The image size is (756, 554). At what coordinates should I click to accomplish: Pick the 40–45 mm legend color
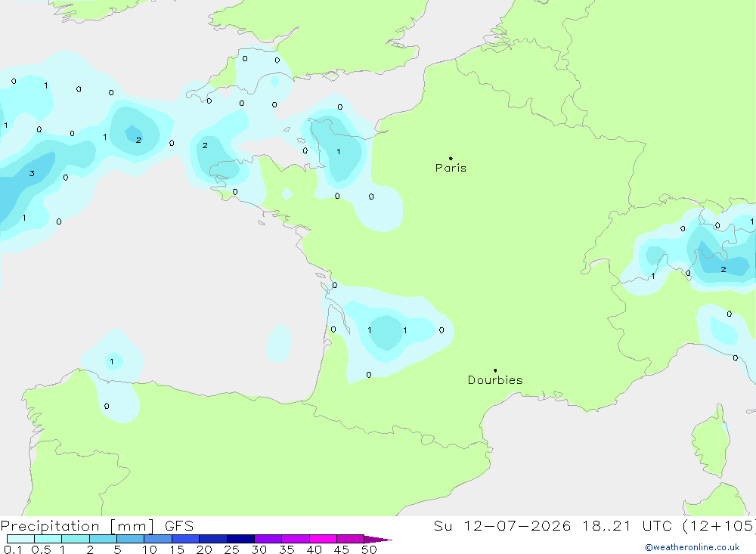coord(323,539)
